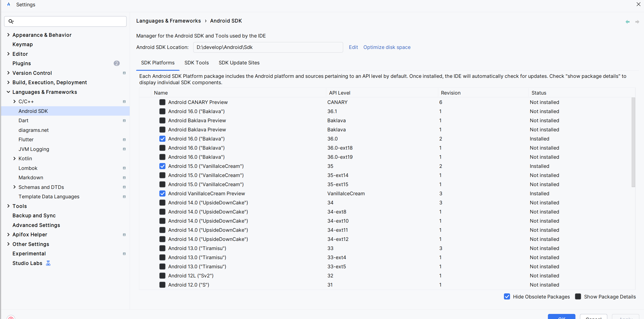This screenshot has height=319, width=644.
Task: Click the search magnifier icon
Action: tap(11, 21)
